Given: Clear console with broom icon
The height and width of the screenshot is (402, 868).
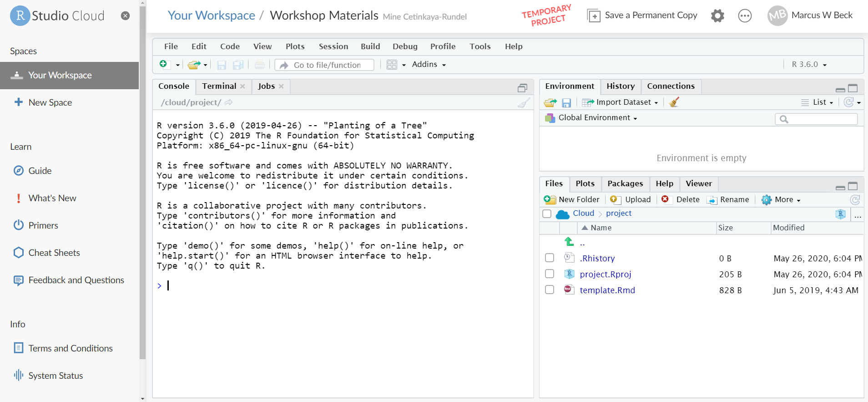Looking at the screenshot, I should 524,103.
